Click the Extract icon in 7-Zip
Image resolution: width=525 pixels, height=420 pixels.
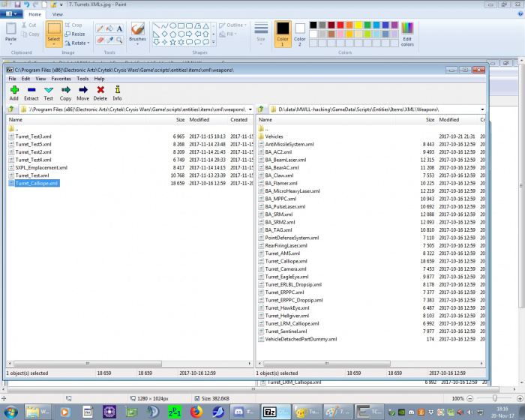pos(31,92)
